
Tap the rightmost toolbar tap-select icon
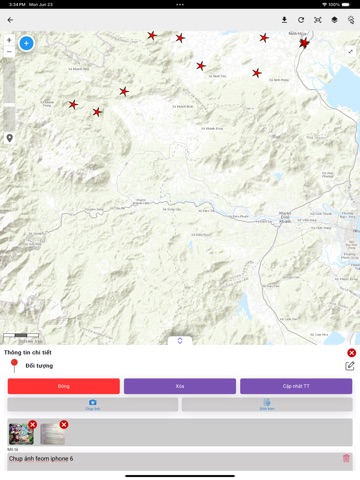pyautogui.click(x=351, y=20)
